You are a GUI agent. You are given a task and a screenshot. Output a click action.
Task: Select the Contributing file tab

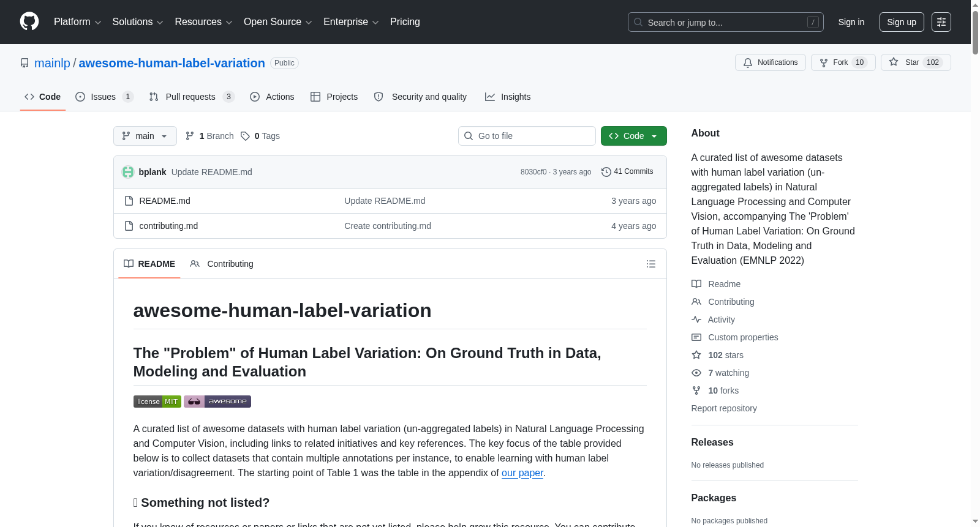pyautogui.click(x=222, y=264)
